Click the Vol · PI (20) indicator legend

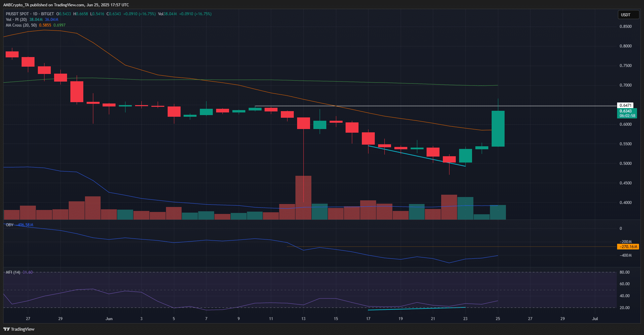tap(16, 20)
